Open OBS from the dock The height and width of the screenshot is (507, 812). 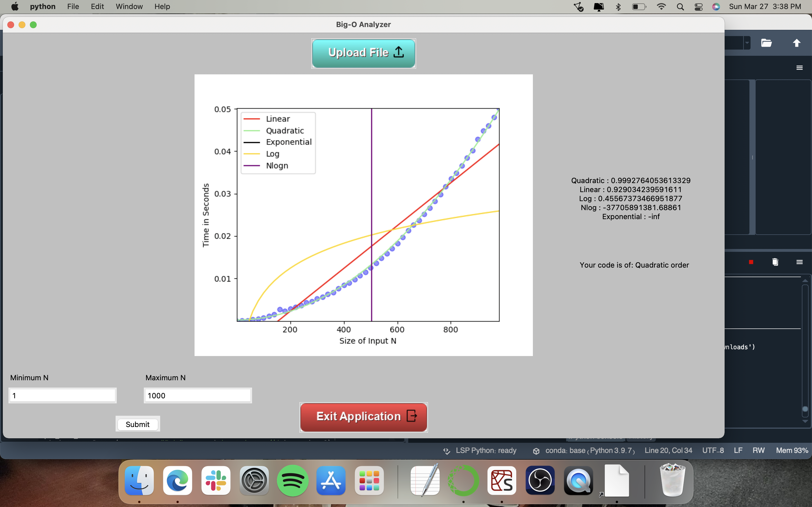coord(540,481)
